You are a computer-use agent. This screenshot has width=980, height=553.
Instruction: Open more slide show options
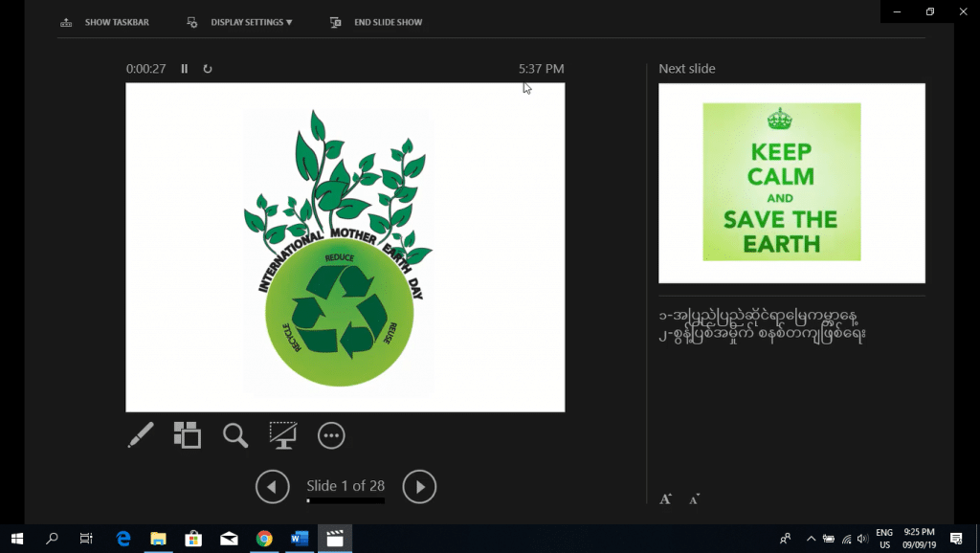pos(331,435)
